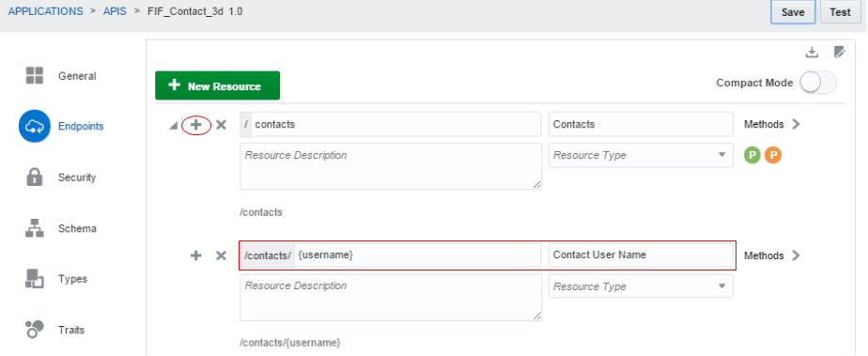Switch to the Traits tab label
Image resolution: width=868 pixels, height=356 pixels.
[x=71, y=330]
